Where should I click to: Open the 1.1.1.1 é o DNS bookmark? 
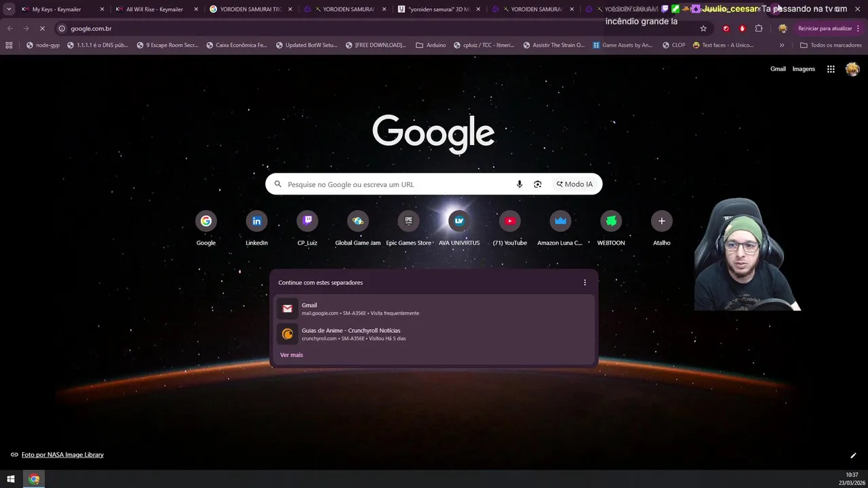98,45
